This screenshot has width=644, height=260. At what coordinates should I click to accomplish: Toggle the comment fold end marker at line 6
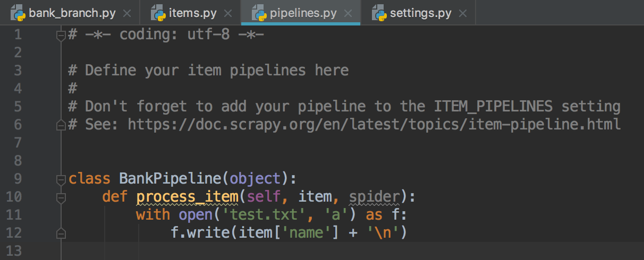click(x=61, y=126)
